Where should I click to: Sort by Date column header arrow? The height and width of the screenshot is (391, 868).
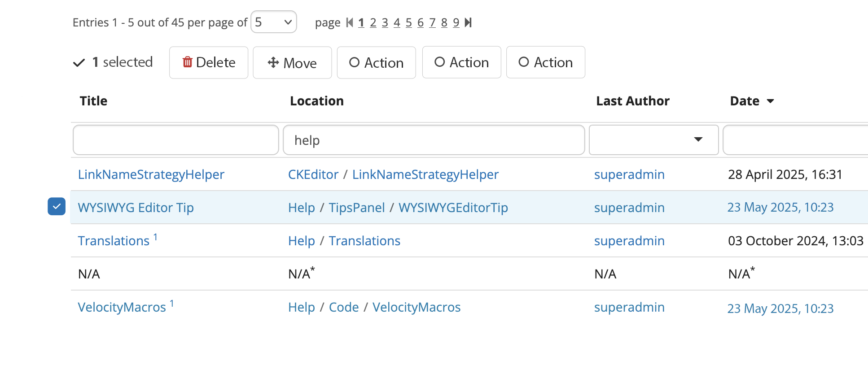pos(770,101)
